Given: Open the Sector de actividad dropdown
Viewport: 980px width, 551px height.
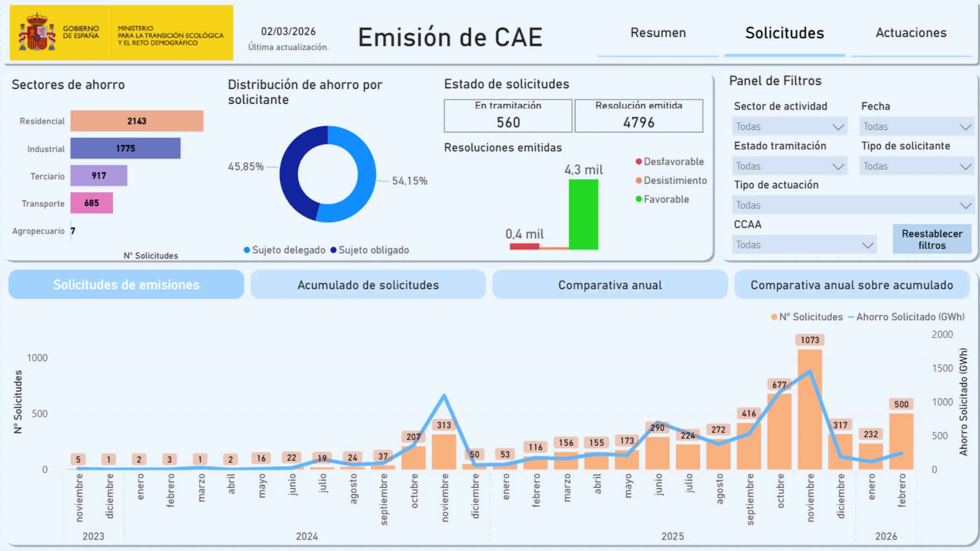Looking at the screenshot, I should 789,127.
